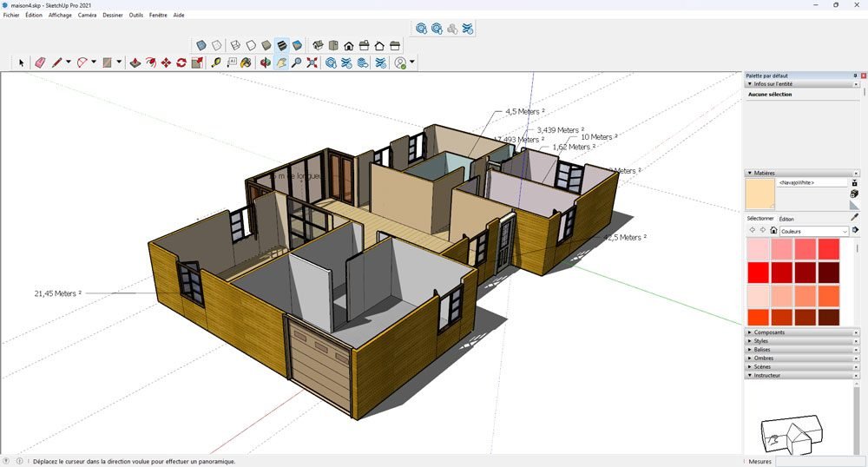Viewport: 868px width, 467px height.
Task: Switch to Wireframe face style
Action: [x=235, y=45]
